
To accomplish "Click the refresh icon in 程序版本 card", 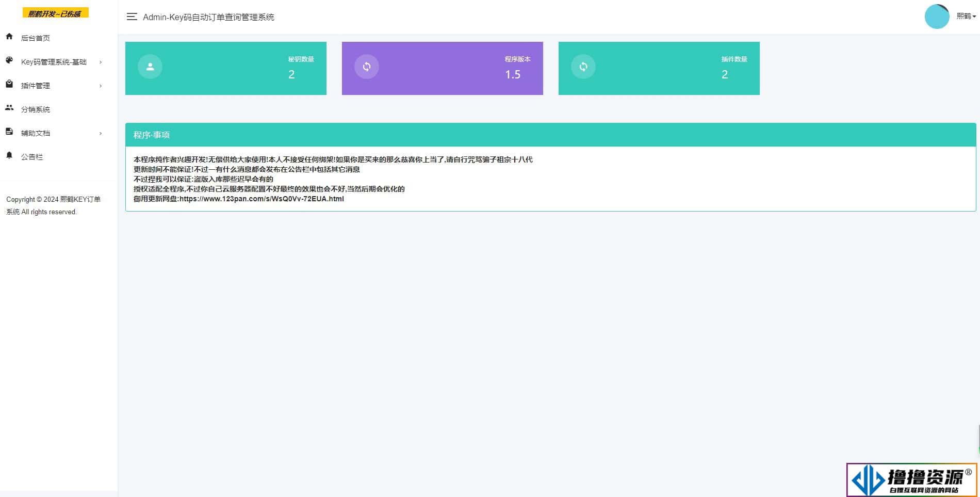I will click(367, 67).
